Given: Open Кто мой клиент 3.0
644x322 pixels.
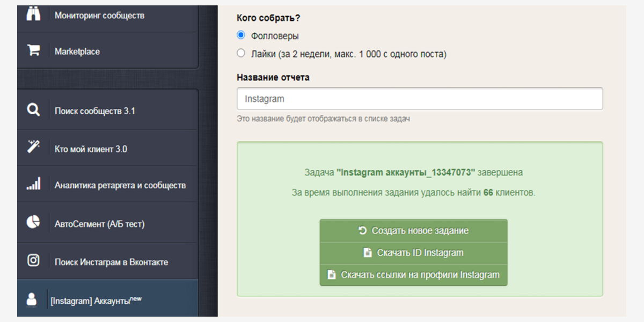Looking at the screenshot, I should coord(108,149).
